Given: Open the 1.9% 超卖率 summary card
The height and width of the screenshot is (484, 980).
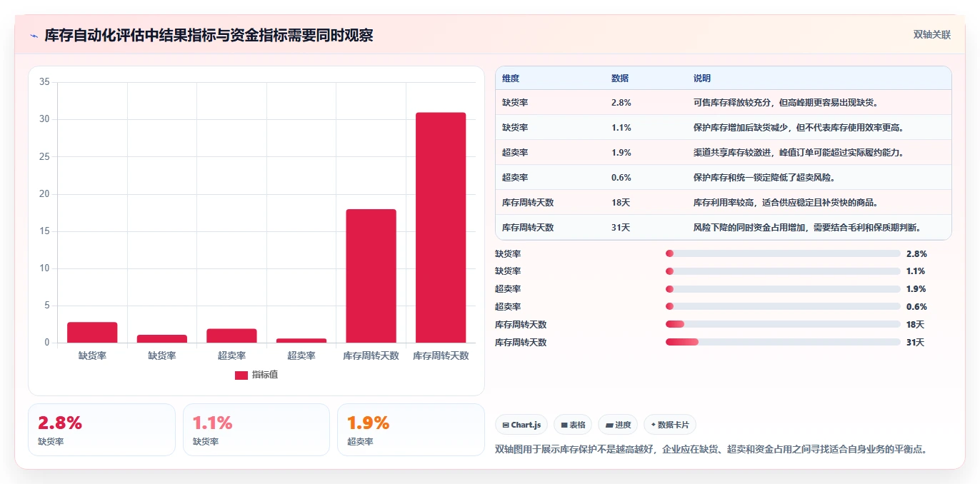Looking at the screenshot, I should click(411, 430).
